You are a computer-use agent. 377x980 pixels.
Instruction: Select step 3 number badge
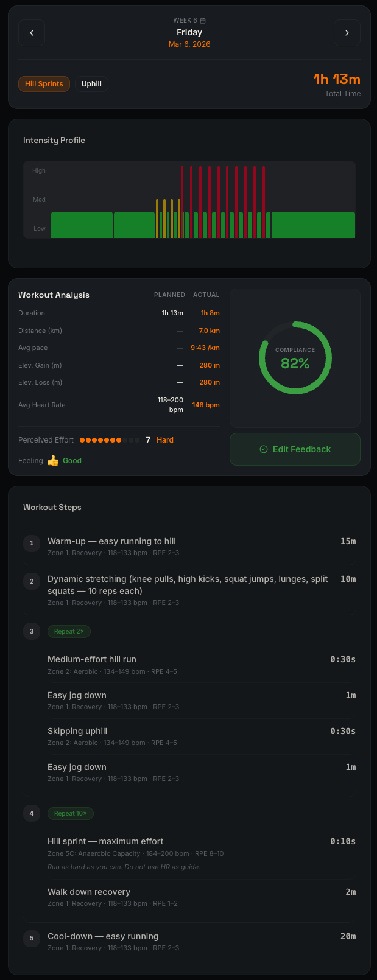click(x=31, y=631)
